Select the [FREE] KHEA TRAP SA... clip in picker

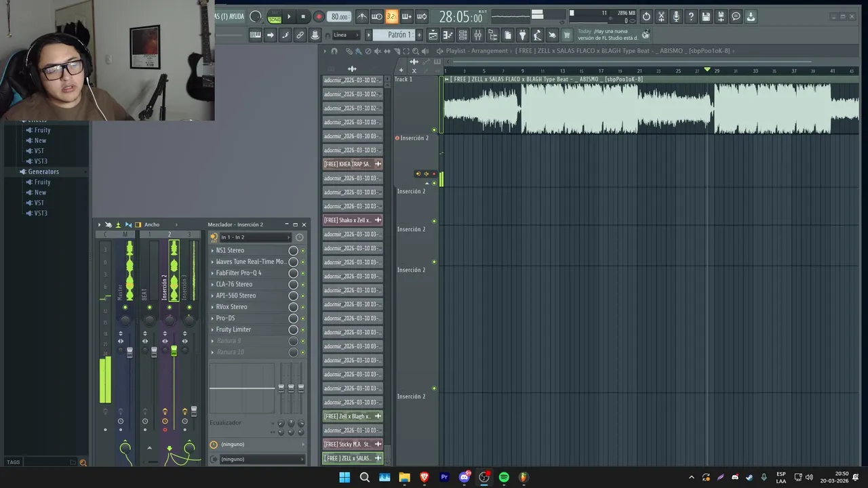[x=353, y=164]
